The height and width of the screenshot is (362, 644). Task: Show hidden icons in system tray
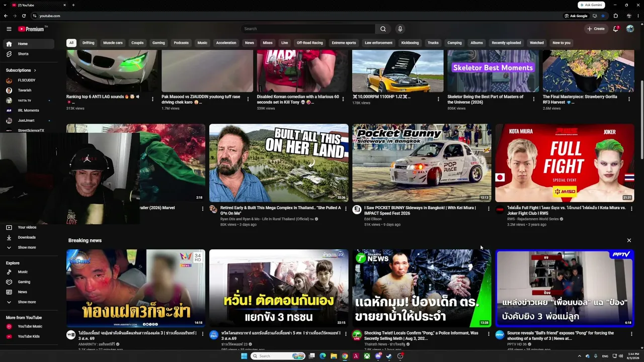579,356
